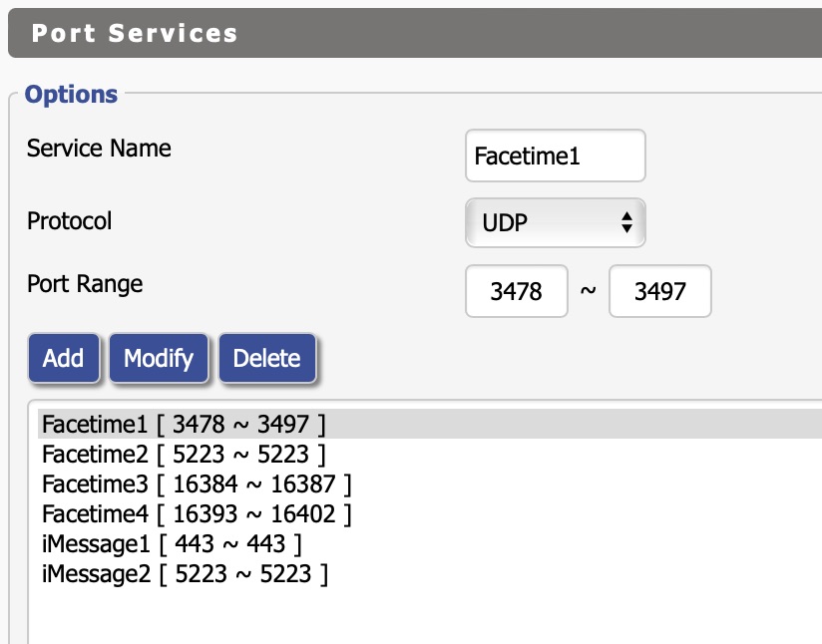Screen dimensions: 822x644
Task: Click the Modify button
Action: tap(159, 359)
